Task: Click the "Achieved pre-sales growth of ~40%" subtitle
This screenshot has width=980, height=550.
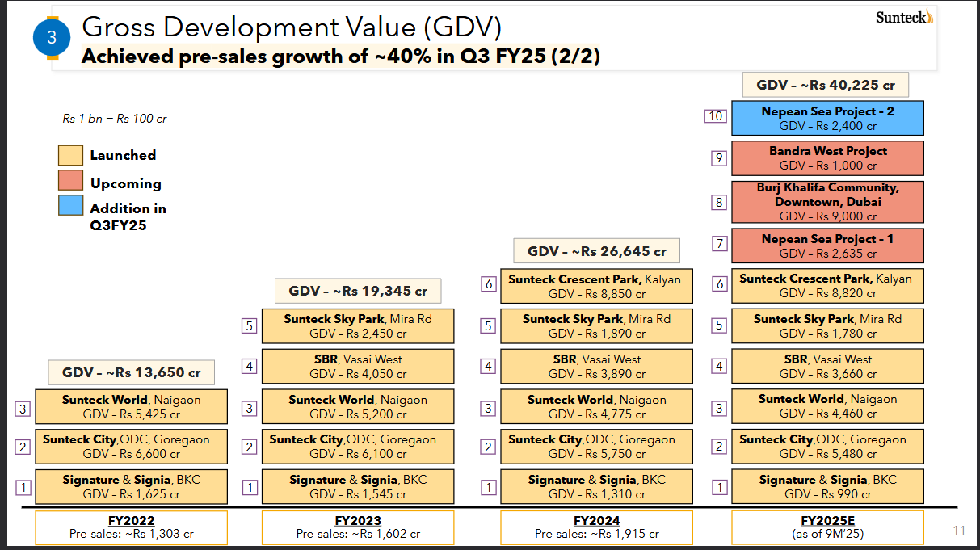Action: [340, 57]
